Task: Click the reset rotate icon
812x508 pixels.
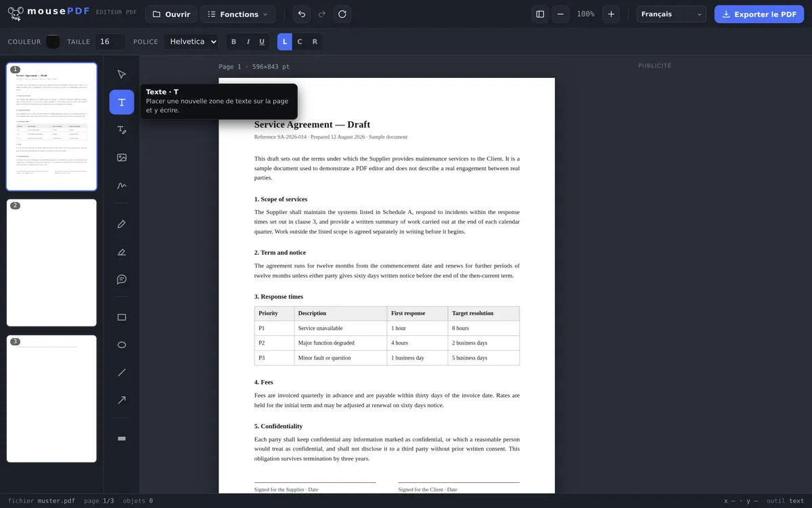Action: [x=342, y=14]
